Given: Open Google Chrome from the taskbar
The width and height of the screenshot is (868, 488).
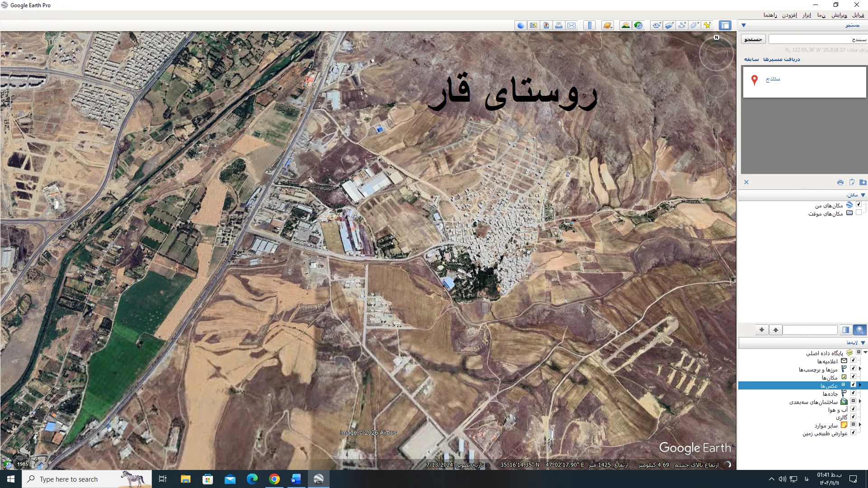Looking at the screenshot, I should (x=274, y=479).
